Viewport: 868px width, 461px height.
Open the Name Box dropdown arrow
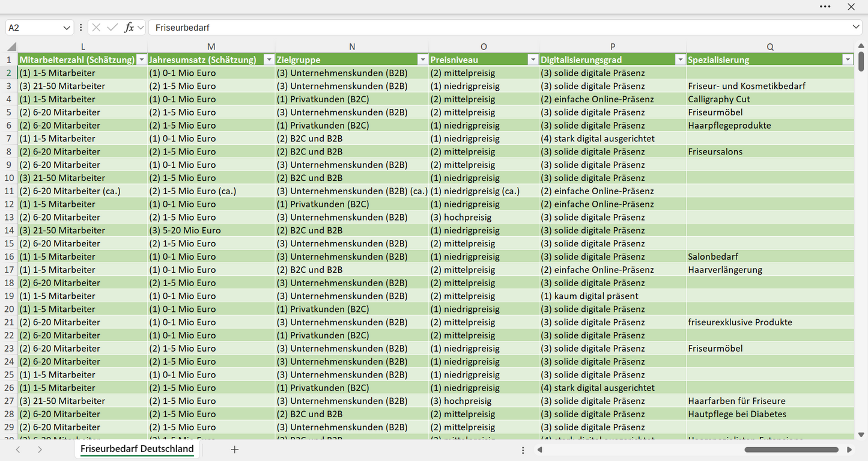(x=67, y=28)
